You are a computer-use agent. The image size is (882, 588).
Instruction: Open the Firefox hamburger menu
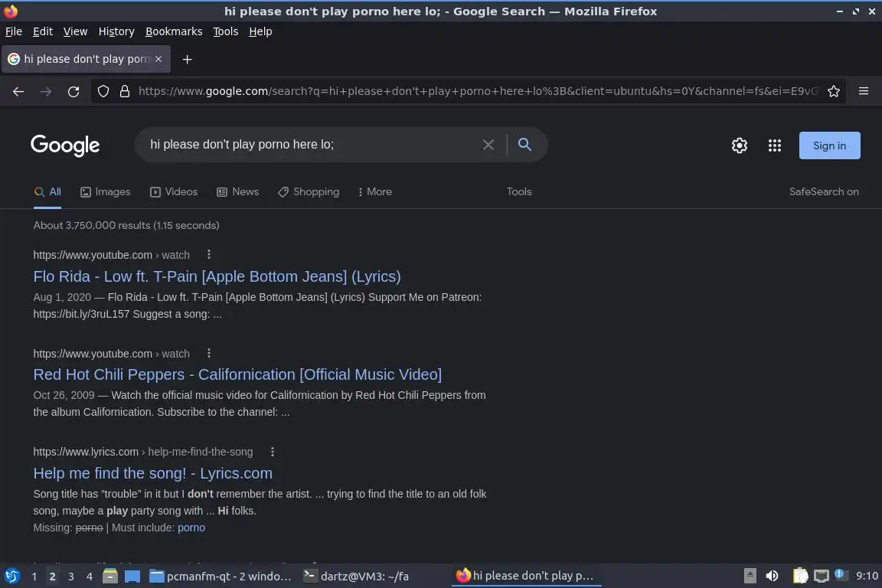(864, 91)
